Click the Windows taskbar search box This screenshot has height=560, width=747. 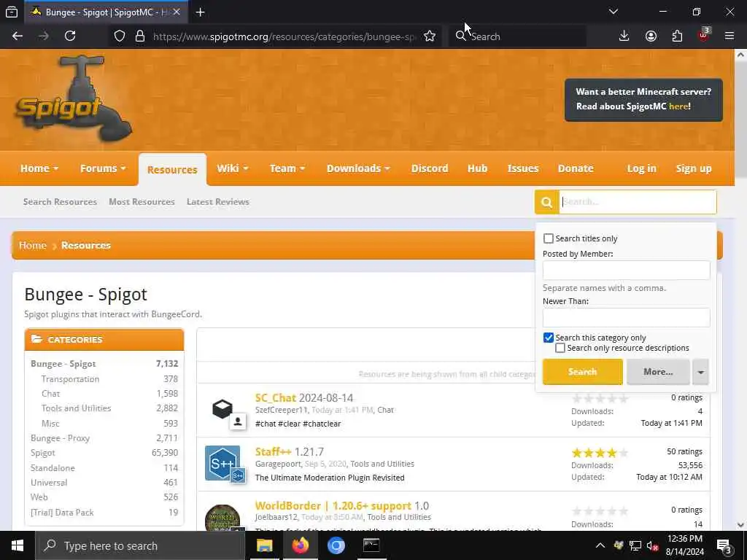(x=141, y=545)
